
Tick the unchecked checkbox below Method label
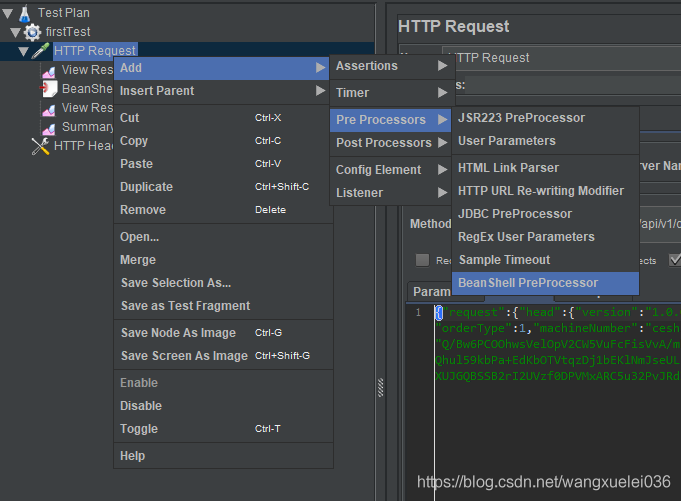point(422,260)
